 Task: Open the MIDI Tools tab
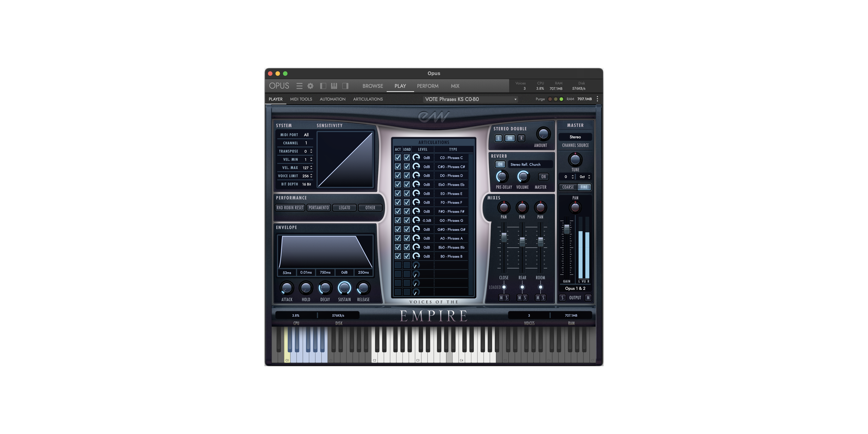(301, 99)
